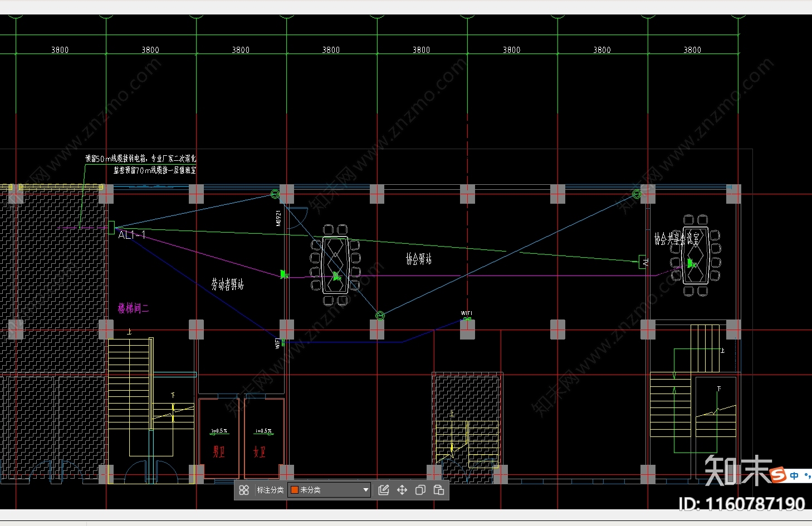
Task: Select the AL1-1 panel label
Action: 131,235
